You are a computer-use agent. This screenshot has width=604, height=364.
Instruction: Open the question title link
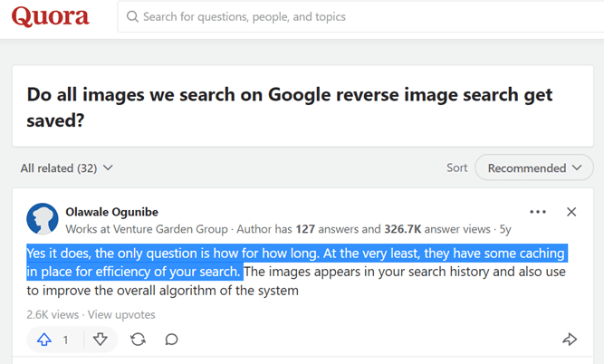coord(289,107)
